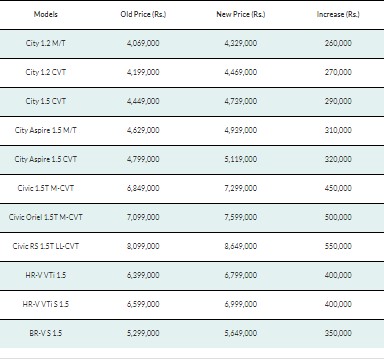Image resolution: width=384 pixels, height=363 pixels.
Task: Click the City Aspire 1.5 CVT row label
Action: (x=46, y=159)
